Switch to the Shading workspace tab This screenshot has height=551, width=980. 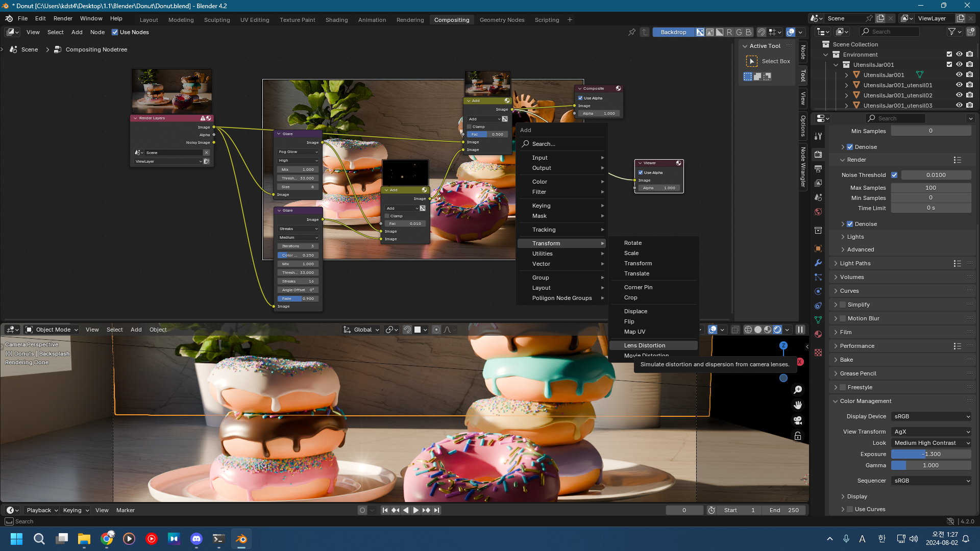point(336,20)
